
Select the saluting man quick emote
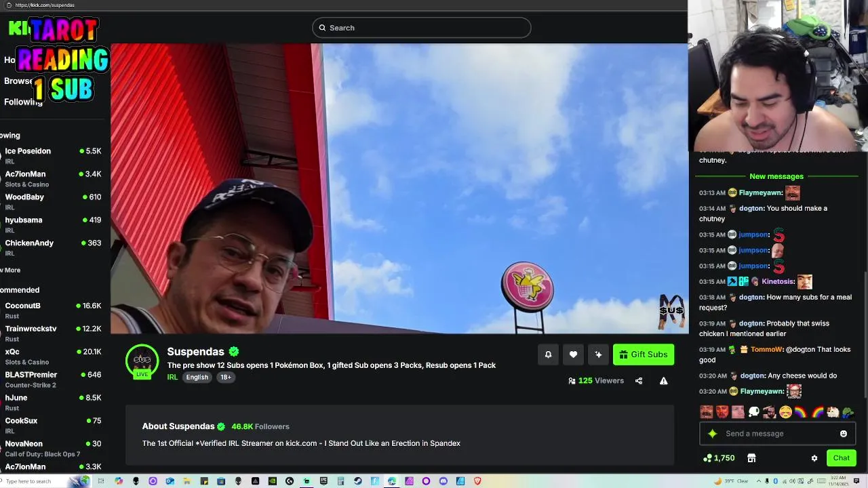tap(769, 411)
